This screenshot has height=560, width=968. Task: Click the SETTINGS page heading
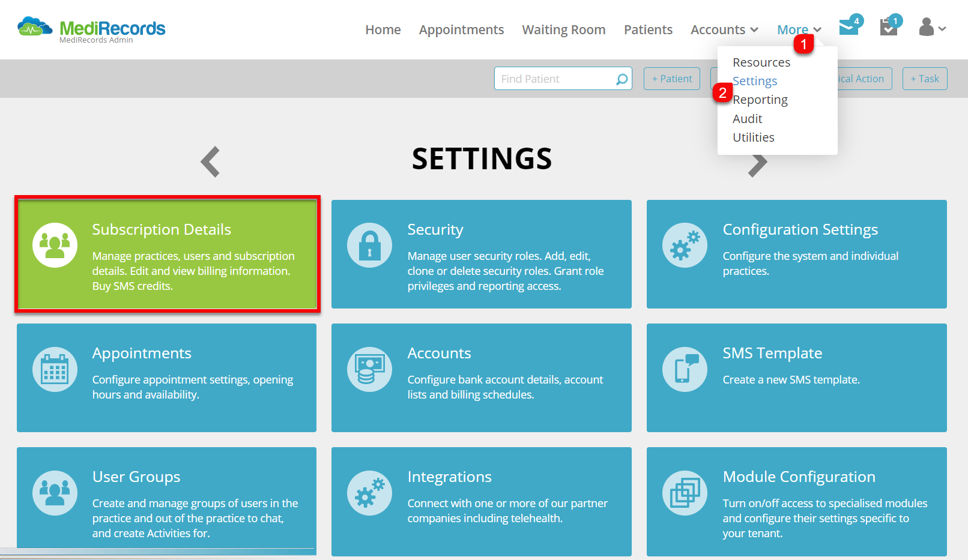[482, 159]
